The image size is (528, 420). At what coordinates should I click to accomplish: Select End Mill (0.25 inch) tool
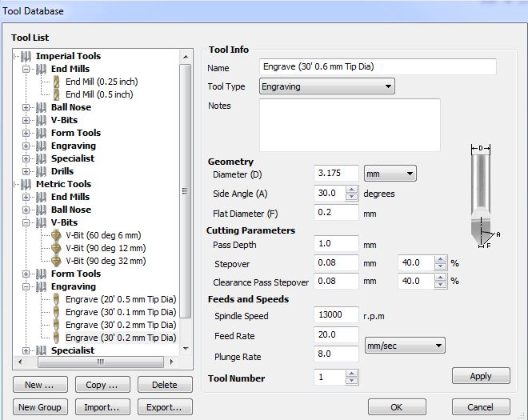(x=102, y=82)
